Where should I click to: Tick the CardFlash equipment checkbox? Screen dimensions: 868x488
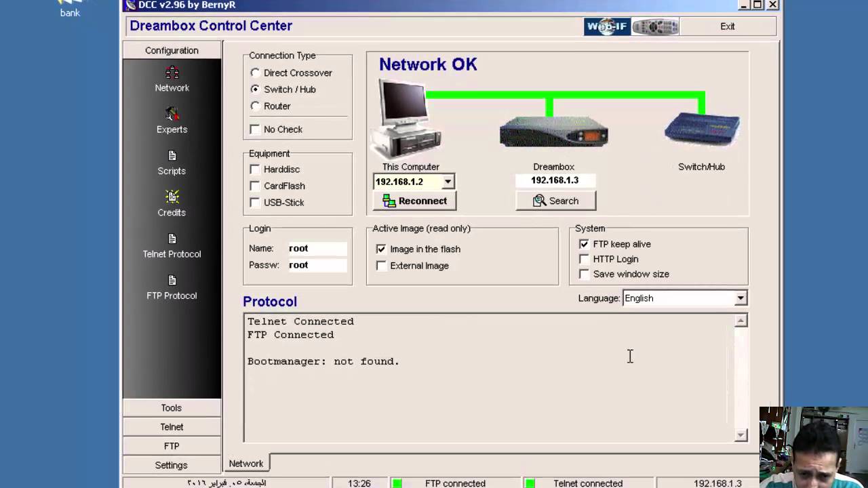tap(255, 186)
